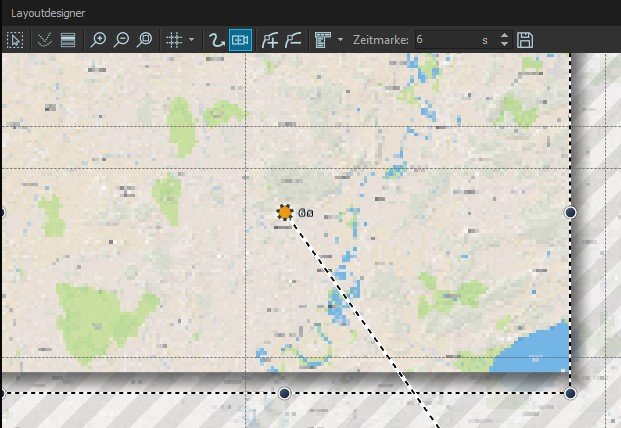
Task: Click the add path keyframe icon
Action: pos(270,40)
